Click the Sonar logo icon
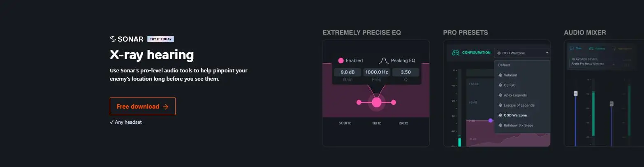This screenshot has height=167, width=644. [113, 39]
